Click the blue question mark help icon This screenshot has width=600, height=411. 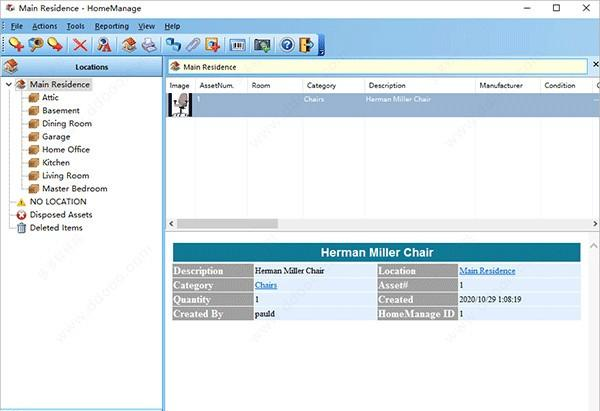[287, 45]
